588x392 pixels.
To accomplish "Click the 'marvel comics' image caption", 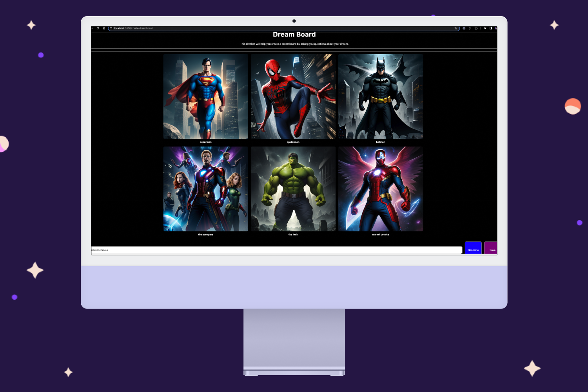I will pos(381,234).
